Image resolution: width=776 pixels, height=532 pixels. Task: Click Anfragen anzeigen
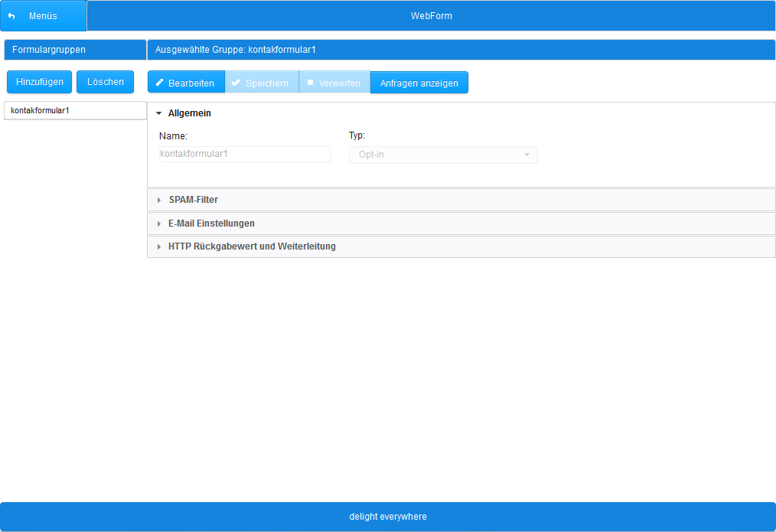419,82
